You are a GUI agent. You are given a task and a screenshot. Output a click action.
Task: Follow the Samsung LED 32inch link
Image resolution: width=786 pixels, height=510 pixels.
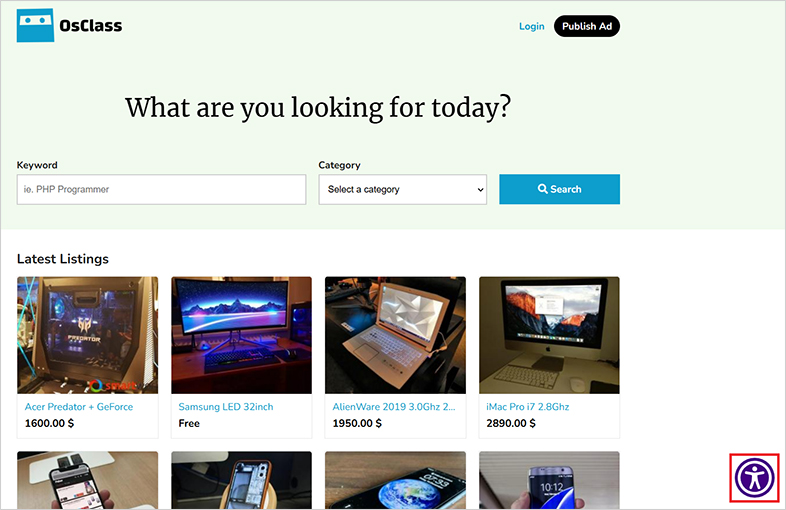(x=226, y=407)
